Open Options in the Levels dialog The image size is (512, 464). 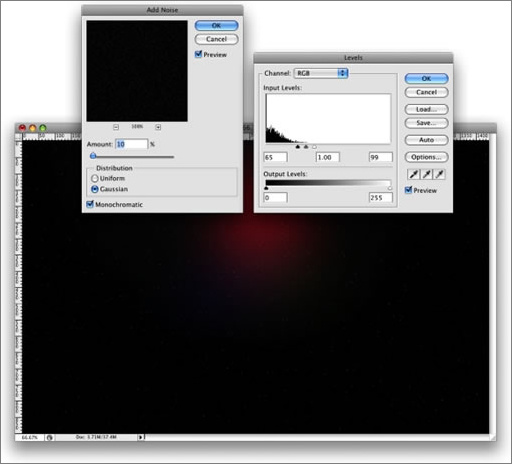point(426,157)
